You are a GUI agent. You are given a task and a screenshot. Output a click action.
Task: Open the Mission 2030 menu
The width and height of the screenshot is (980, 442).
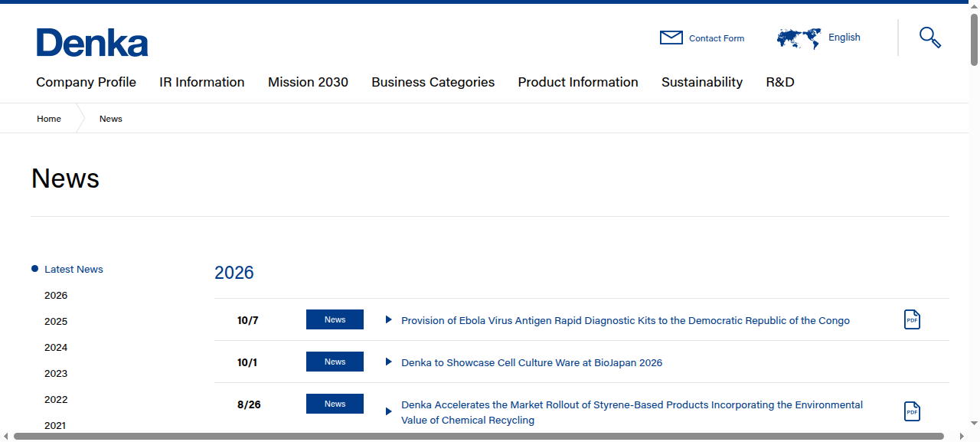pos(308,82)
